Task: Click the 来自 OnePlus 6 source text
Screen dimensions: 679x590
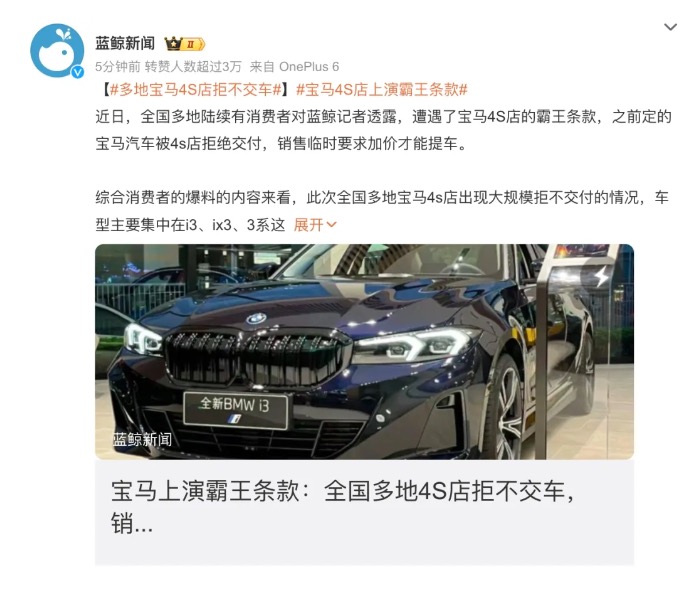Action: click(294, 67)
